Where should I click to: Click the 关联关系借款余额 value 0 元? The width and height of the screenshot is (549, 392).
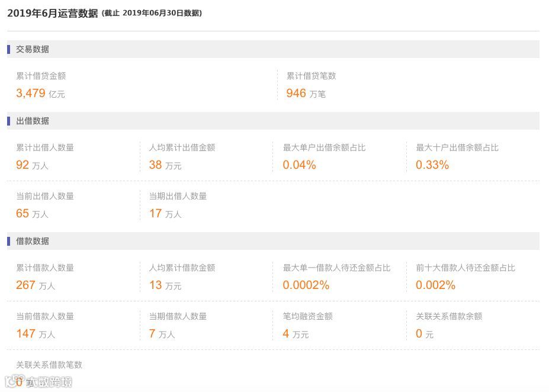click(x=424, y=334)
